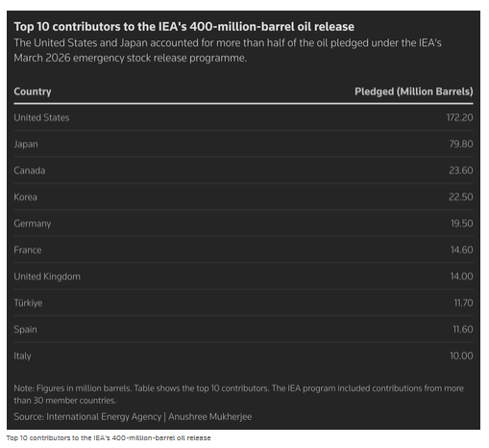Screen dimensions: 489x448
Task: Click the Country column header
Action: pos(33,91)
